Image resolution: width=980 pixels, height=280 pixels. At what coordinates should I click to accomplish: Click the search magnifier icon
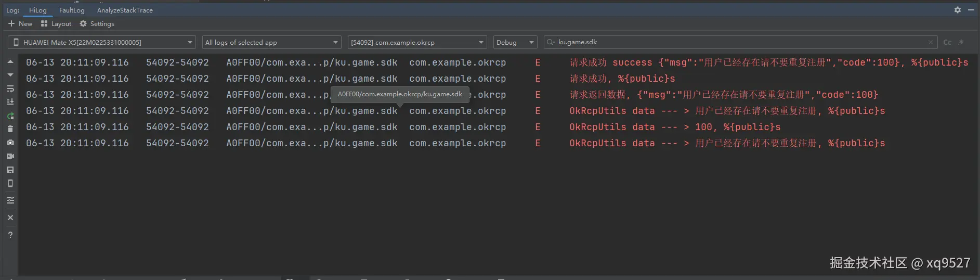point(551,42)
